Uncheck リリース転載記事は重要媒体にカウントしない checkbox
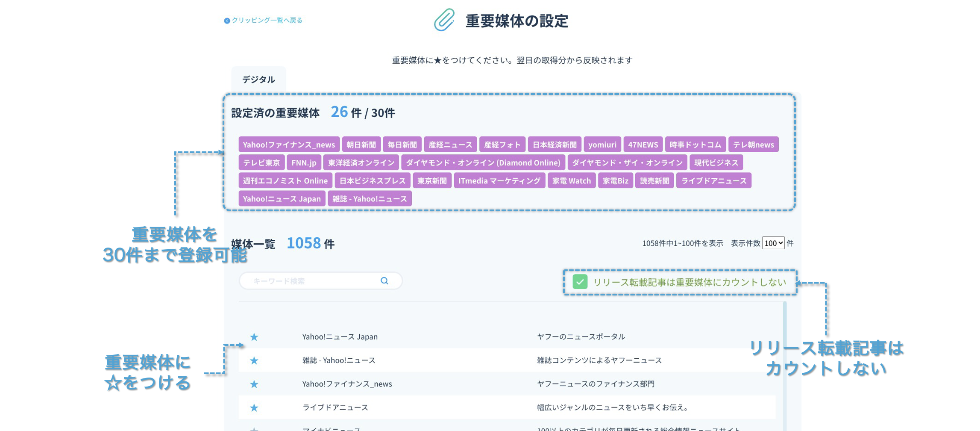The width and height of the screenshot is (980, 431). 580,282
